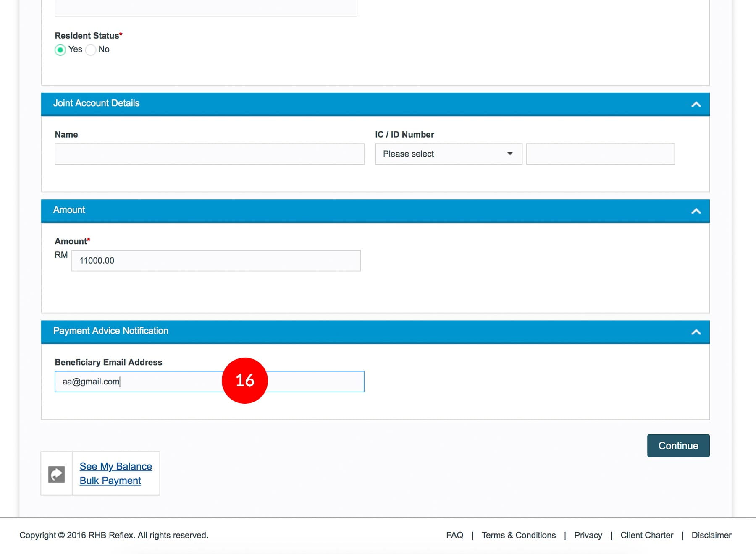
Task: Open the Disclaimer footer link
Action: coord(711,535)
